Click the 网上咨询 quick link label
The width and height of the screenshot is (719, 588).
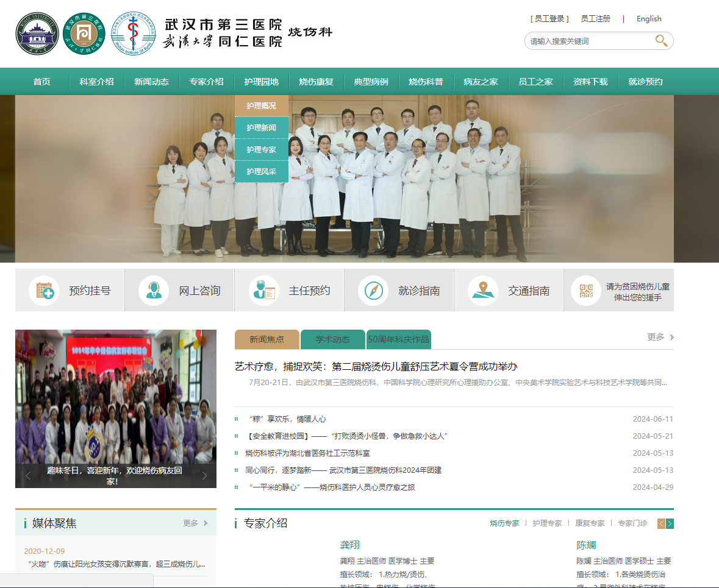coord(199,291)
